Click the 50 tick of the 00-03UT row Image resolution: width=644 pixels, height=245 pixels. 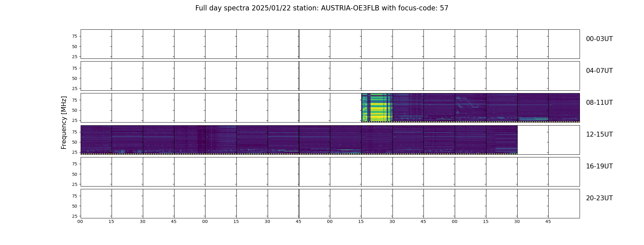tap(75, 47)
